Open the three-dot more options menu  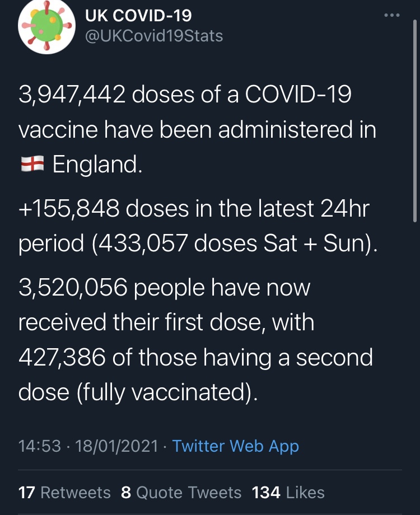[x=392, y=15]
